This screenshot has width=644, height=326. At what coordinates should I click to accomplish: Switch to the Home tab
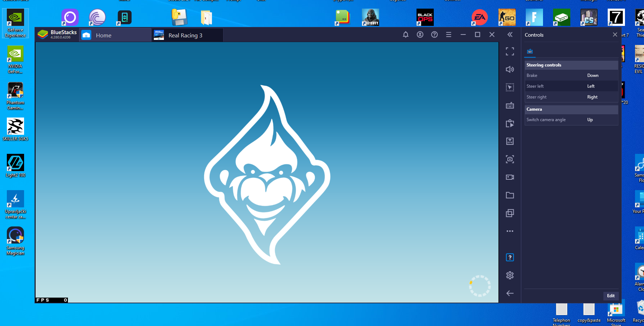pos(115,35)
